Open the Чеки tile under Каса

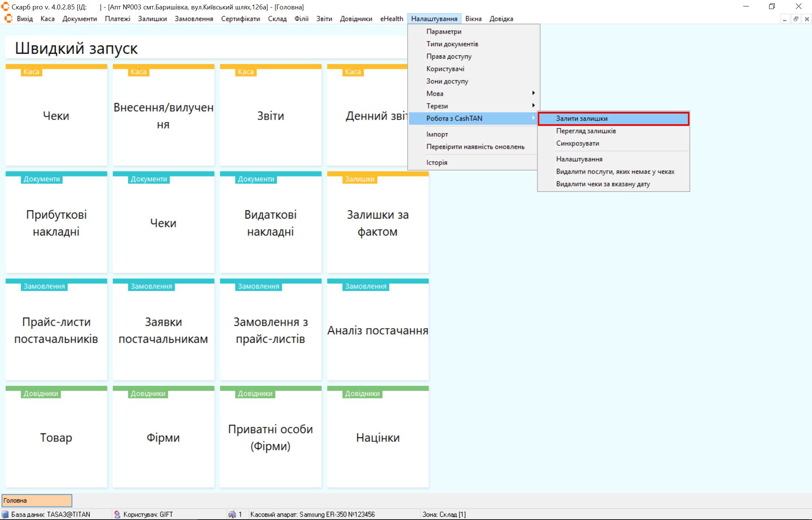(x=56, y=116)
